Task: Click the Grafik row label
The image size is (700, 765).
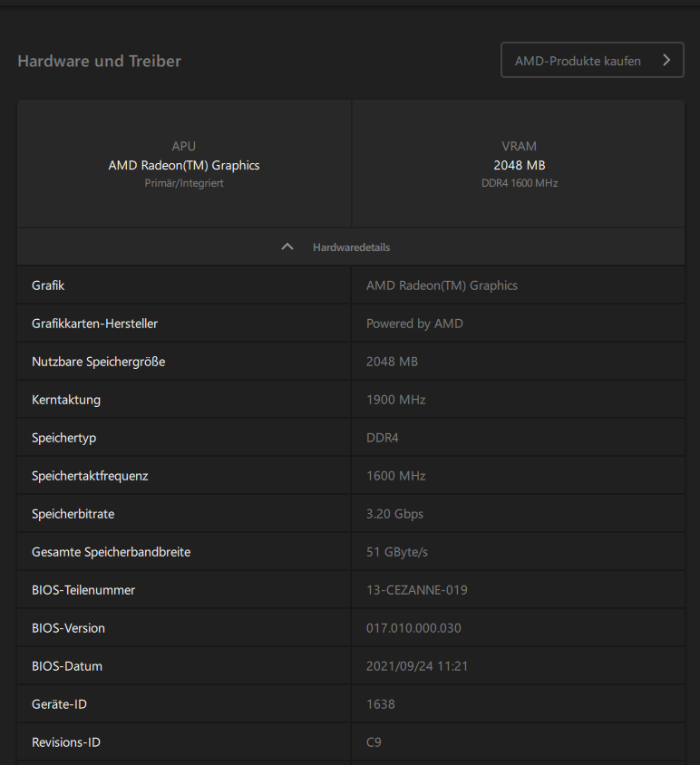Action: coord(48,286)
